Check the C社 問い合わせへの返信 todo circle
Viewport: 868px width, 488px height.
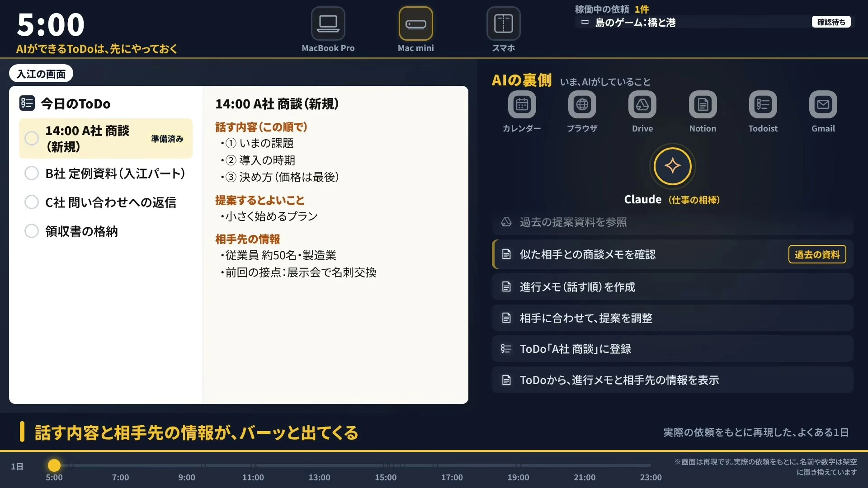coord(32,202)
